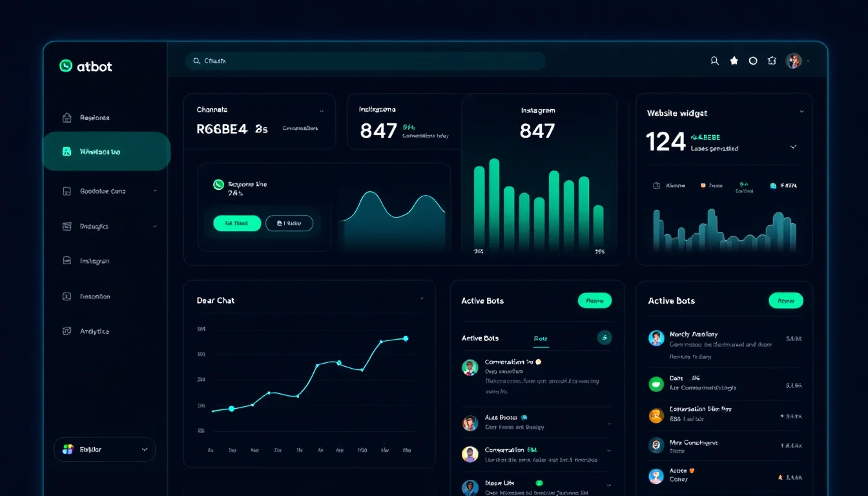Click the star favorites icon in the top bar
Screen dimensions: 868x496
[x=734, y=60]
